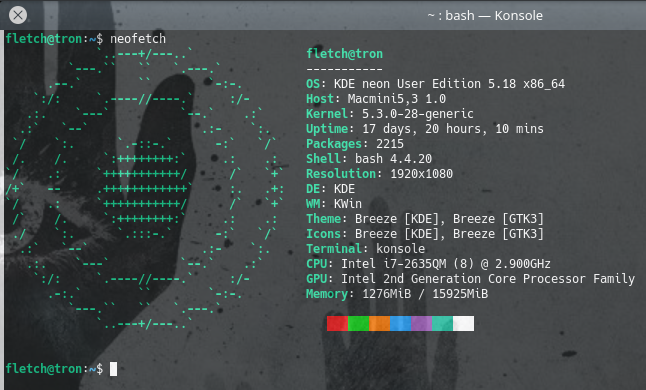Image resolution: width=646 pixels, height=390 pixels.
Task: Click the Konsole title bar text
Action: 485,16
